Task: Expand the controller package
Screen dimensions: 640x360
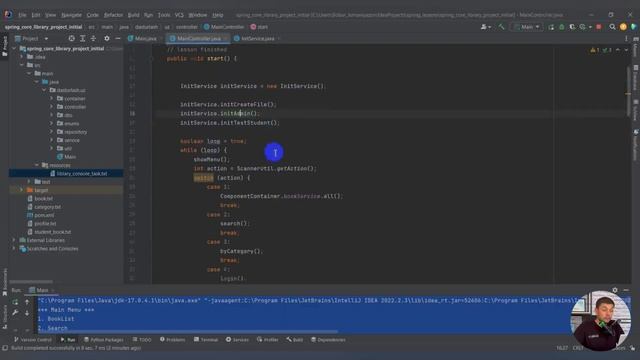Action: (x=52, y=107)
